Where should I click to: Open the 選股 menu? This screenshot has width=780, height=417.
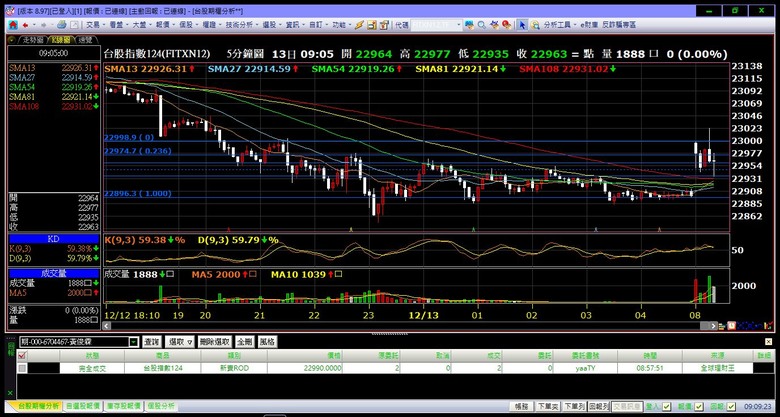pos(272,24)
